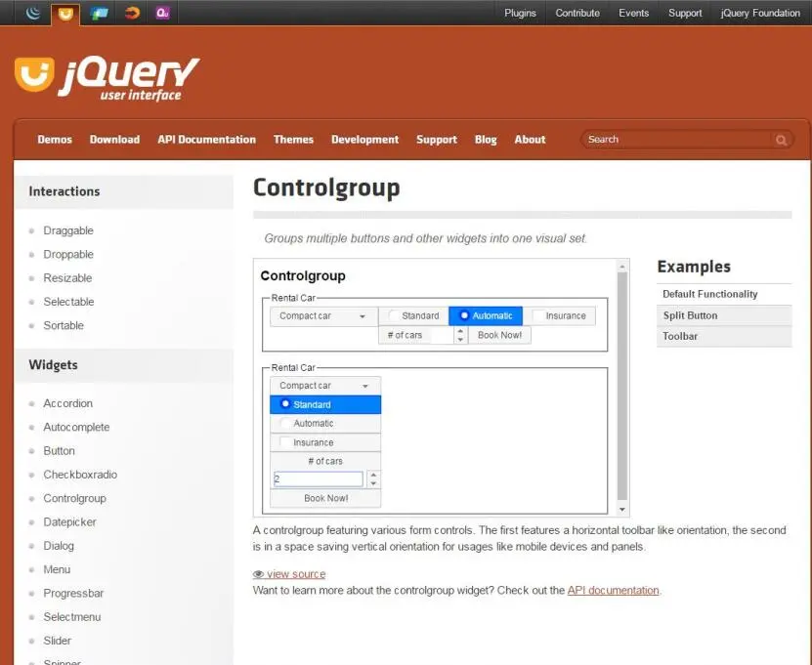Open Resizable in the sidebar
Image resolution: width=812 pixels, height=665 pixels.
pos(67,278)
